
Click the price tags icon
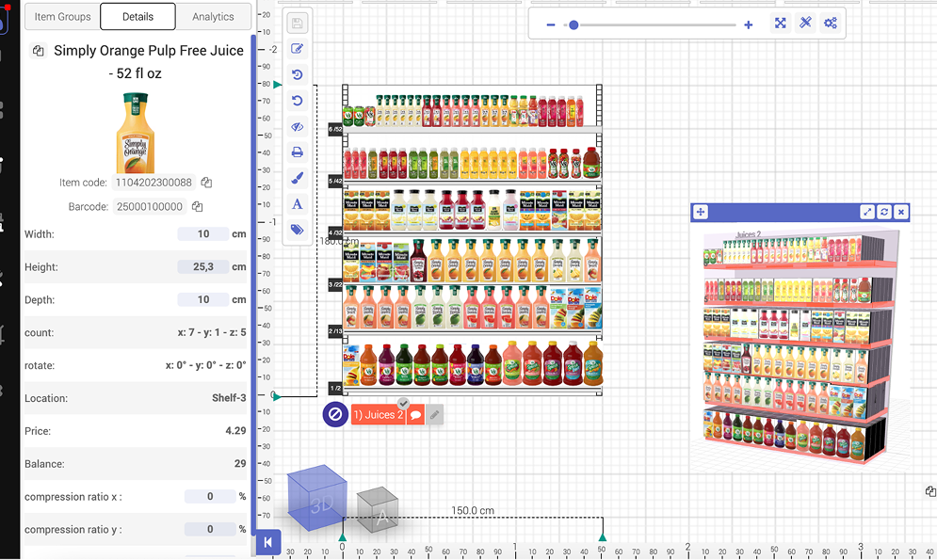[x=297, y=230]
